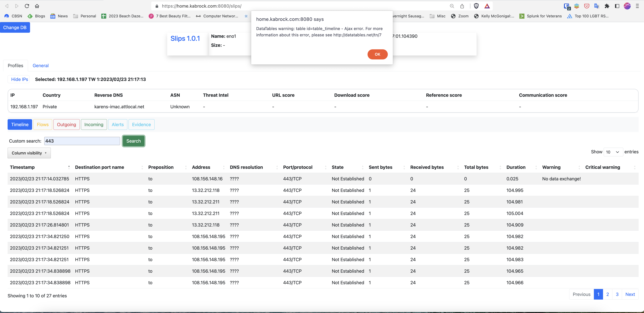Activate the Hide IPs toggle

(19, 79)
